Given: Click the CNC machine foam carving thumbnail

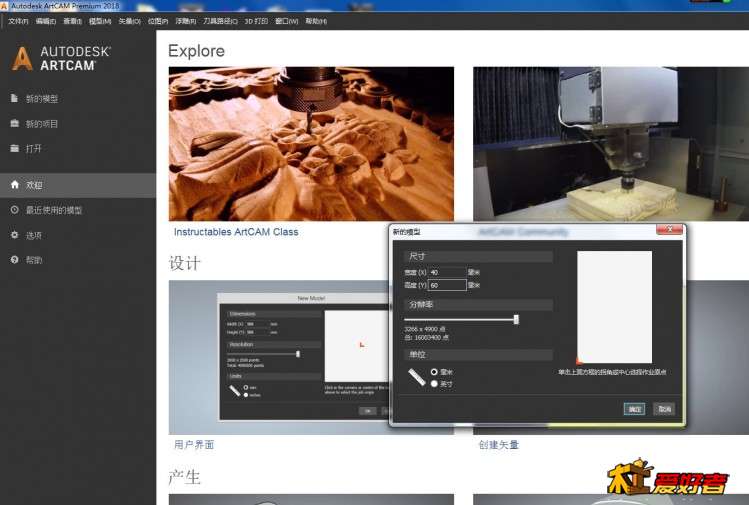Looking at the screenshot, I should coord(611,143).
